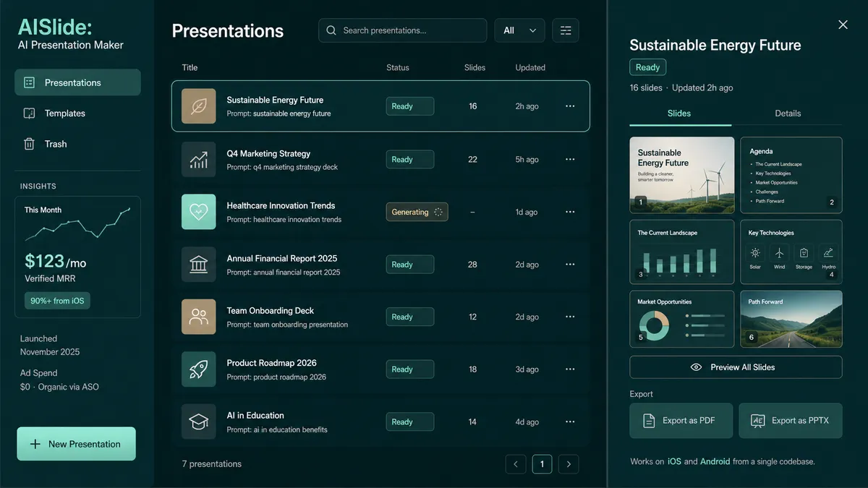
Task: Focus the Search presentations field
Action: (x=402, y=30)
